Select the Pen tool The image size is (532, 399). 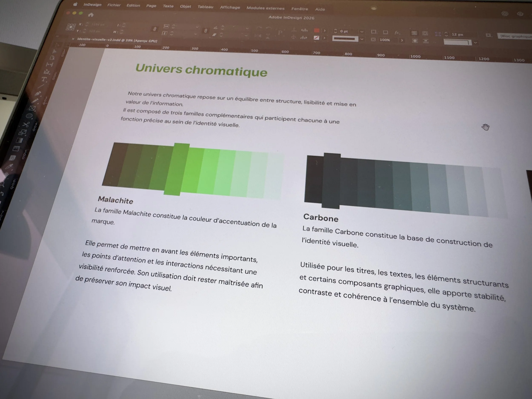click(x=38, y=93)
